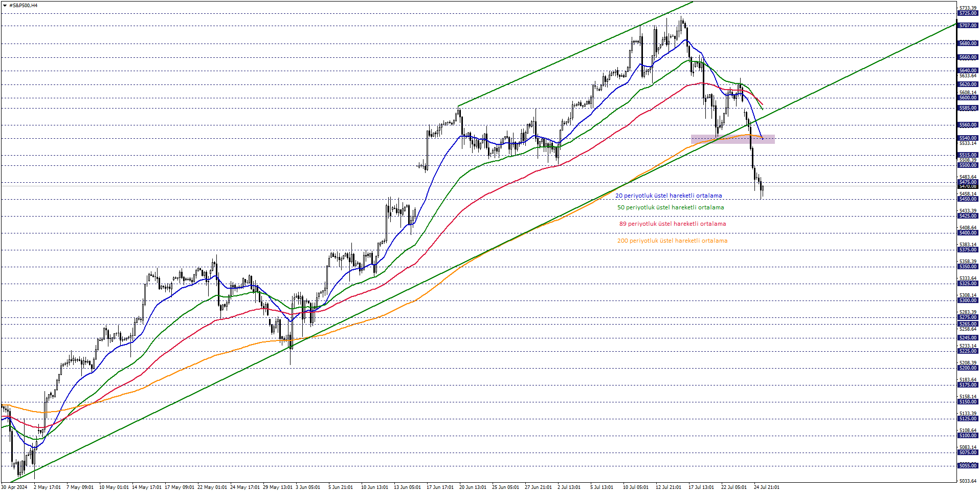Click the #S&P500,H4 chart symbol label

click(24, 6)
